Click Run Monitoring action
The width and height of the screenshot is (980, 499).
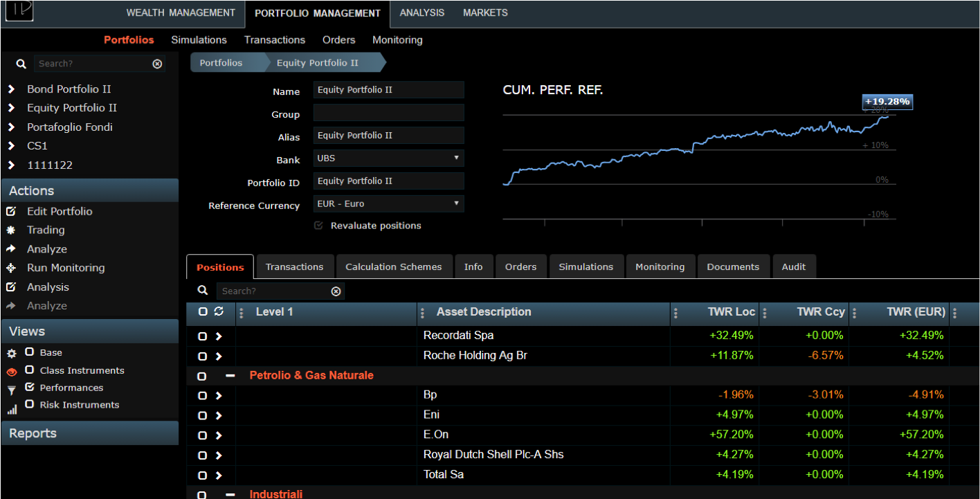[66, 268]
